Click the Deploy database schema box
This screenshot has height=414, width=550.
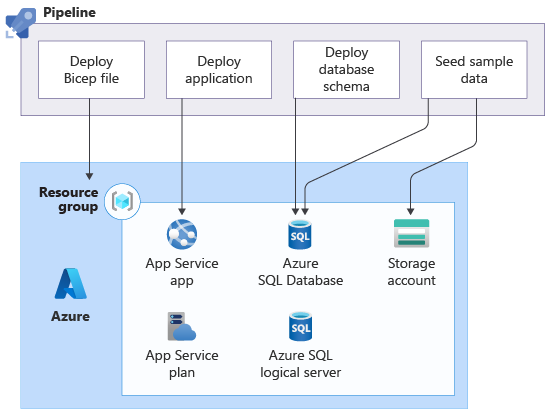pyautogui.click(x=346, y=69)
